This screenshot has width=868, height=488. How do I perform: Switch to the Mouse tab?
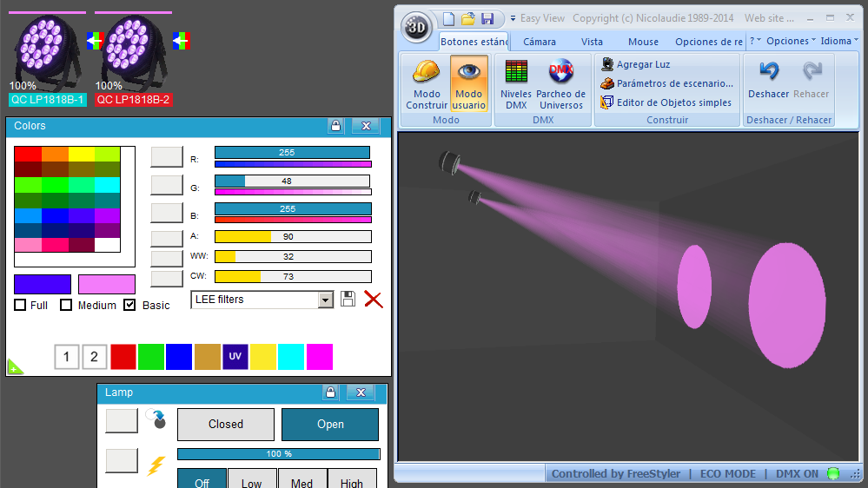click(x=643, y=42)
